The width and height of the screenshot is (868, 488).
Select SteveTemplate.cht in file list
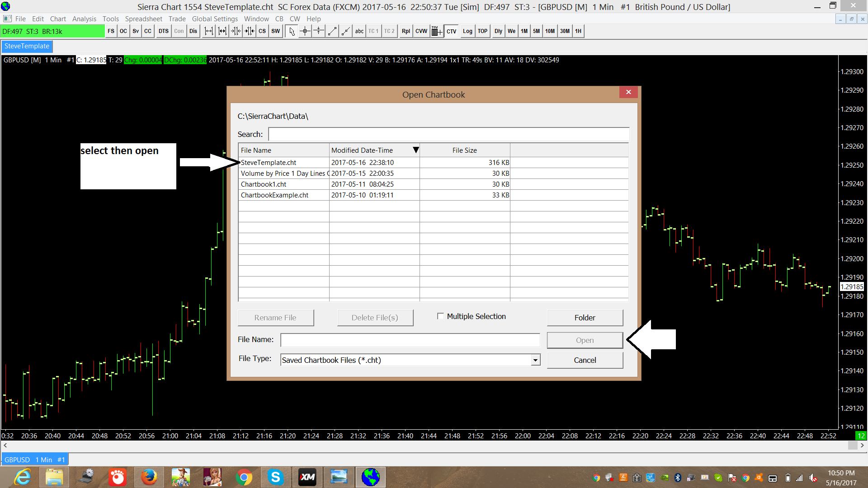click(x=269, y=163)
